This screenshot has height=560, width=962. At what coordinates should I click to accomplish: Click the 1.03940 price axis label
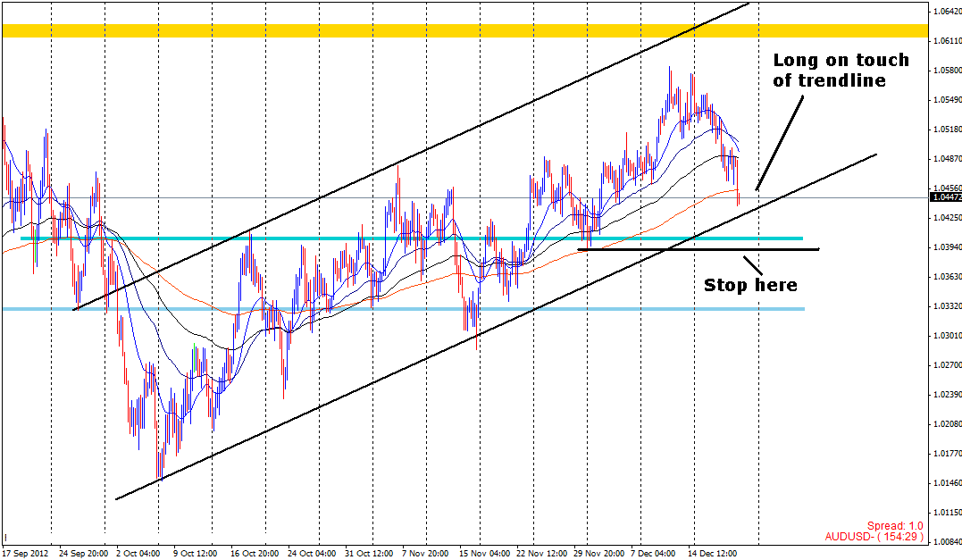948,247
